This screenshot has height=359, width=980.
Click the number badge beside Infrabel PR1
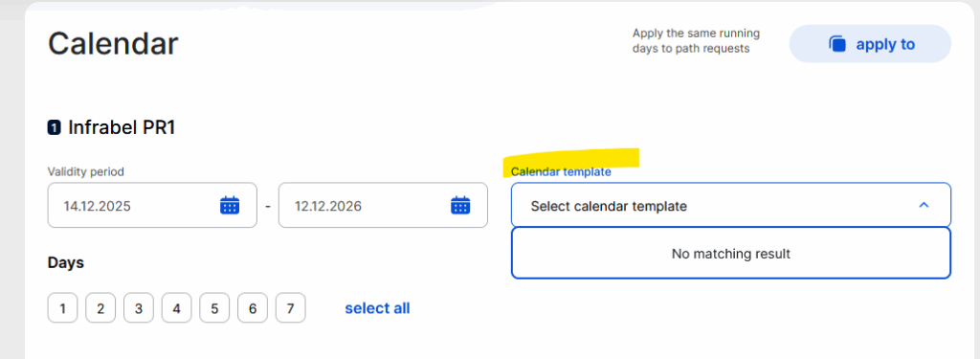pyautogui.click(x=55, y=128)
